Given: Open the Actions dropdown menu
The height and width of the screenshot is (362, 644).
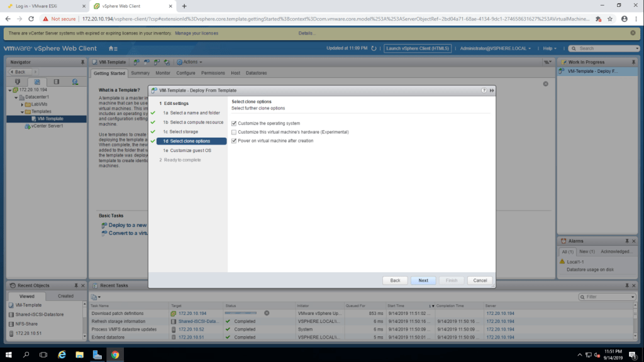Looking at the screenshot, I should [x=189, y=62].
